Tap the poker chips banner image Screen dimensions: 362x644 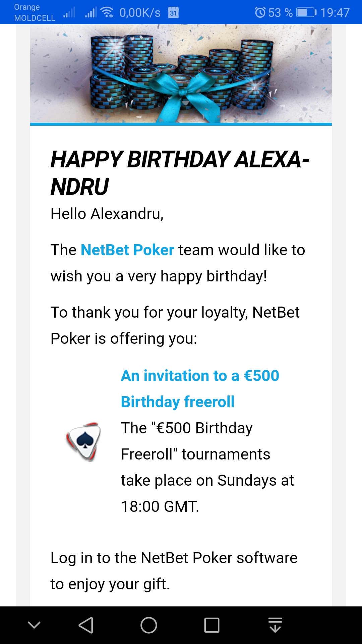coord(181,73)
